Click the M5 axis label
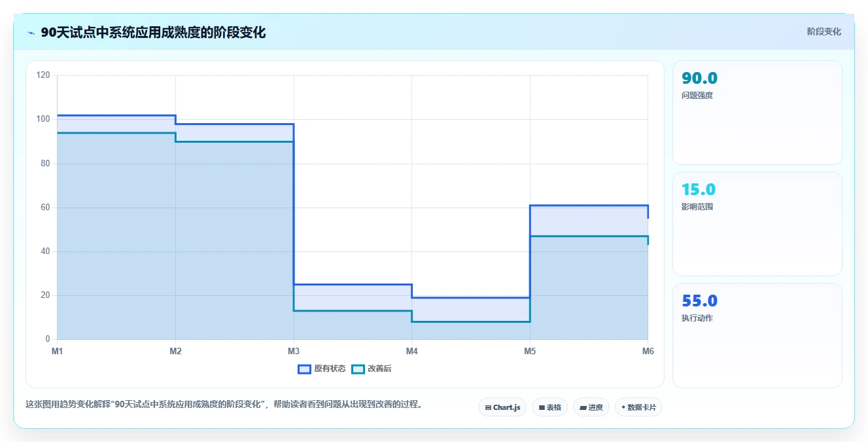Viewport: 868px width, 442px height. 530,352
